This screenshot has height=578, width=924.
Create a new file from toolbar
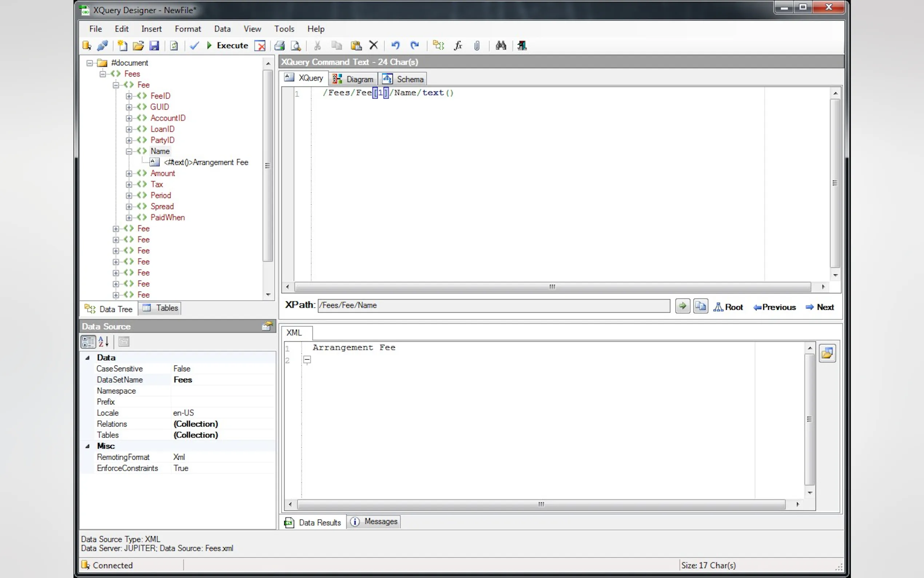pos(122,45)
